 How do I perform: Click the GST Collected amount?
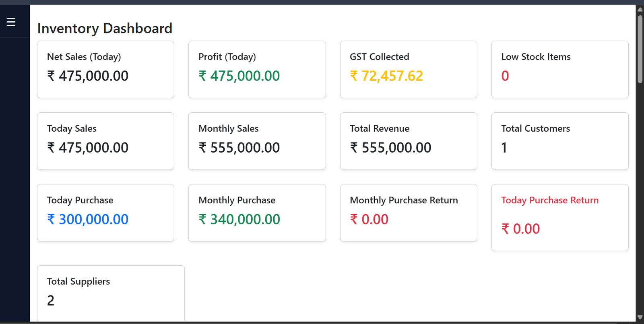click(x=386, y=76)
